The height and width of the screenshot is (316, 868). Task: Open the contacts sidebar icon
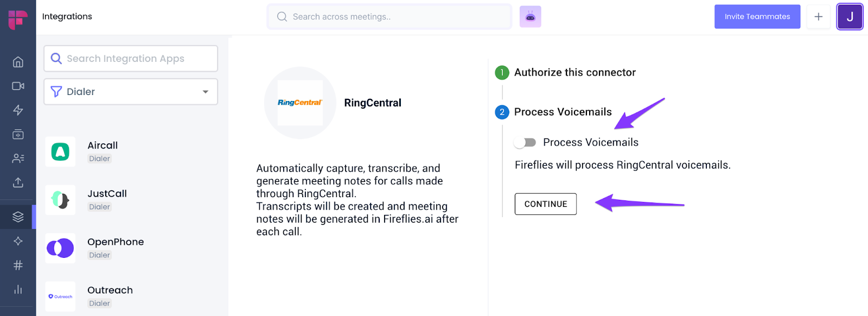18,158
